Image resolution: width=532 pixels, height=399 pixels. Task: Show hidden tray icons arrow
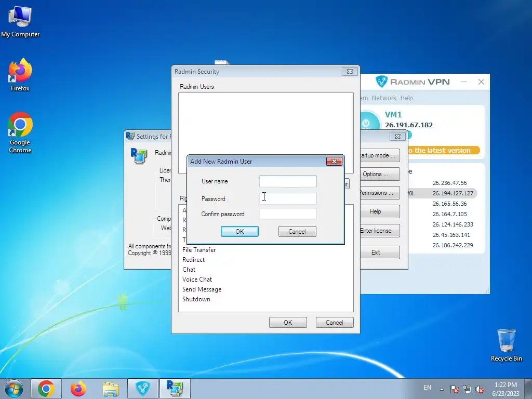pyautogui.click(x=442, y=389)
